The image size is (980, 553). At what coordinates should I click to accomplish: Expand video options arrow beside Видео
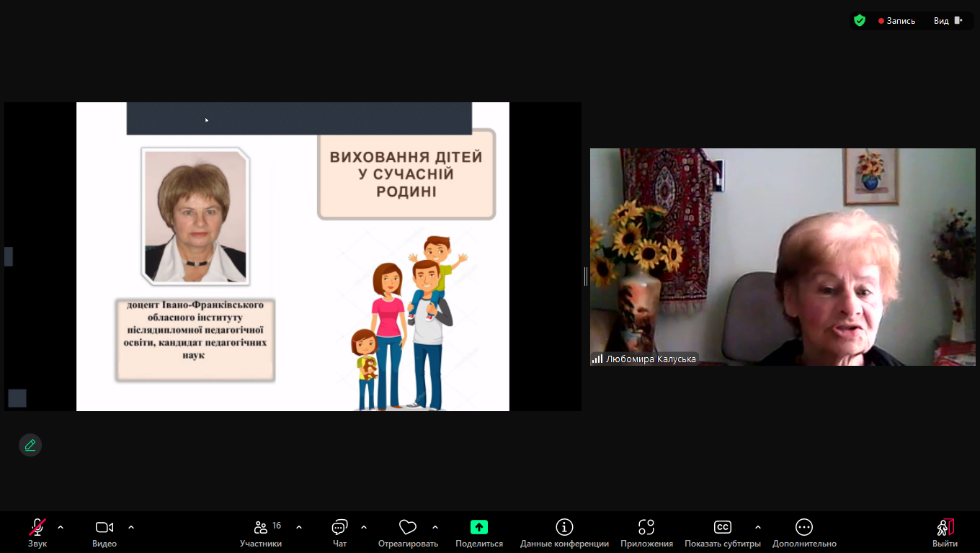pos(131,527)
